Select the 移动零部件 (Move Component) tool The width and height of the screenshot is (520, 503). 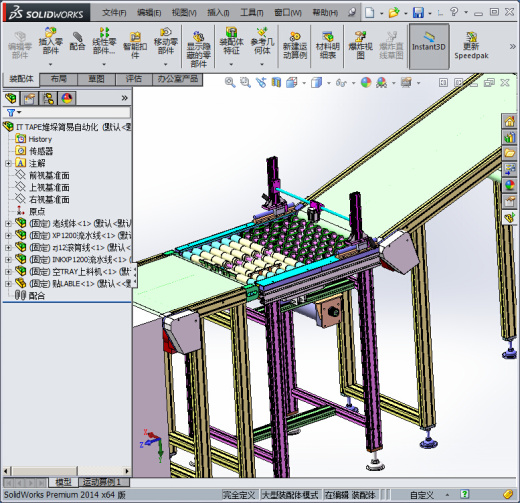point(166,41)
